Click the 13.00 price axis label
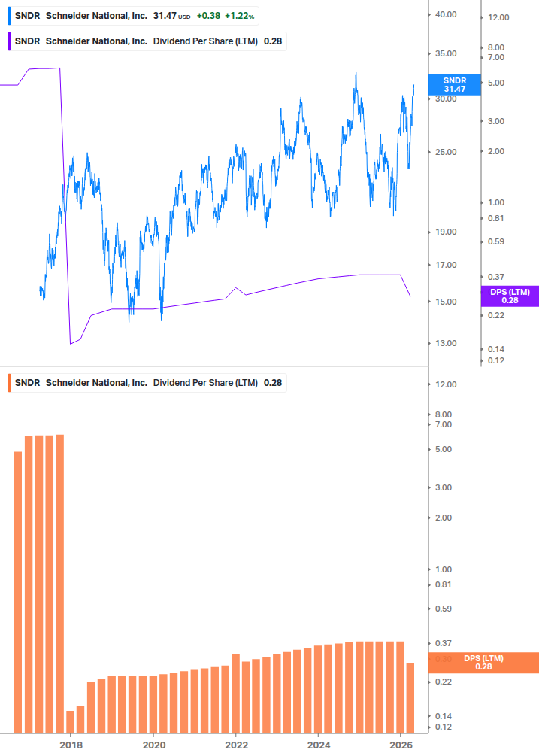The image size is (539, 756). [x=446, y=343]
